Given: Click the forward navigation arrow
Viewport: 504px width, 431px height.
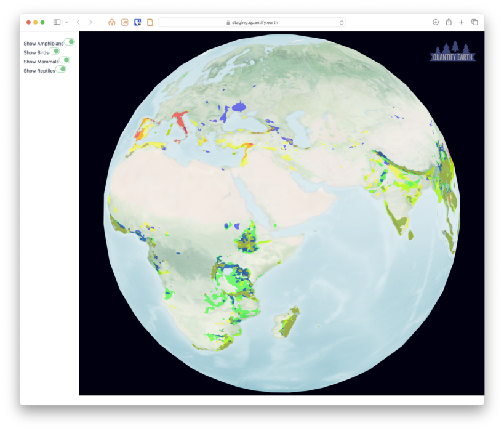Looking at the screenshot, I should (x=89, y=22).
